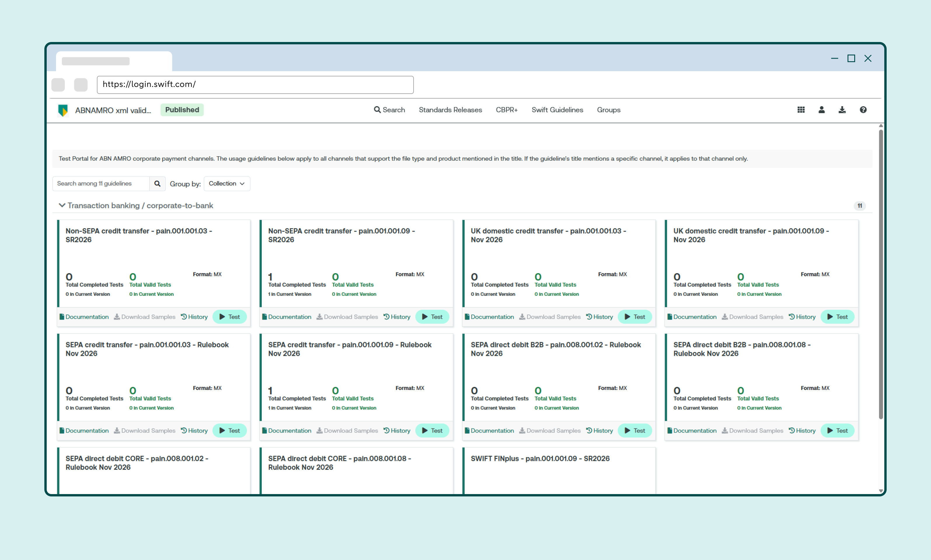Download Samples for SEPA credit transfer pain.001.001.09

point(348,430)
